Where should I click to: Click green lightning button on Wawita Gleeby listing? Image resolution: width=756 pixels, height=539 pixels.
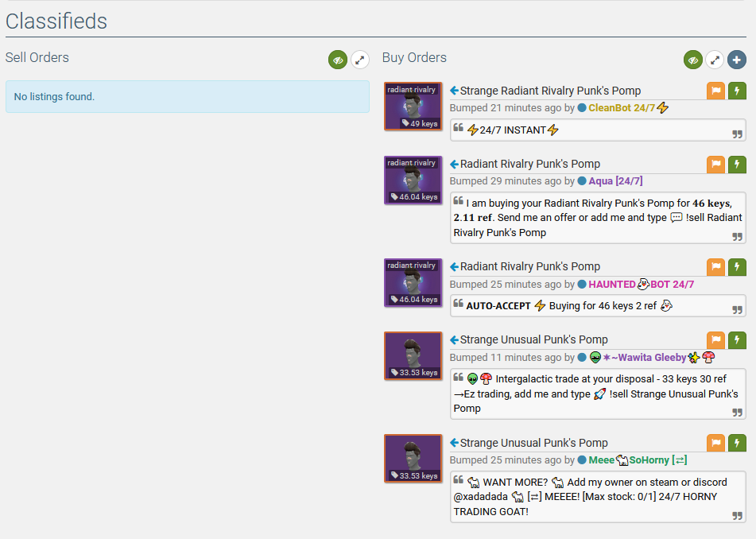(737, 340)
